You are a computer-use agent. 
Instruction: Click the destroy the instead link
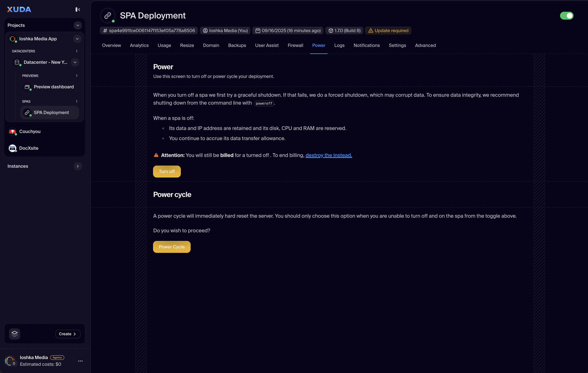pyautogui.click(x=329, y=155)
